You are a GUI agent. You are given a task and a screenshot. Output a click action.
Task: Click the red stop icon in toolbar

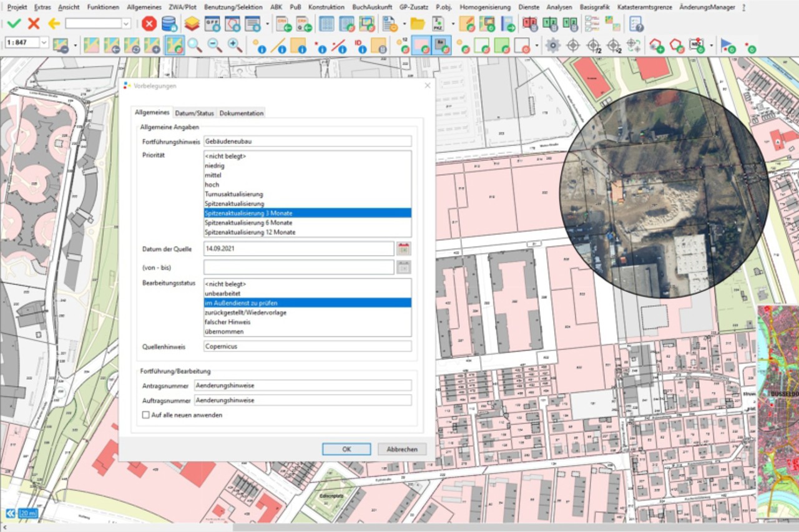tap(149, 24)
